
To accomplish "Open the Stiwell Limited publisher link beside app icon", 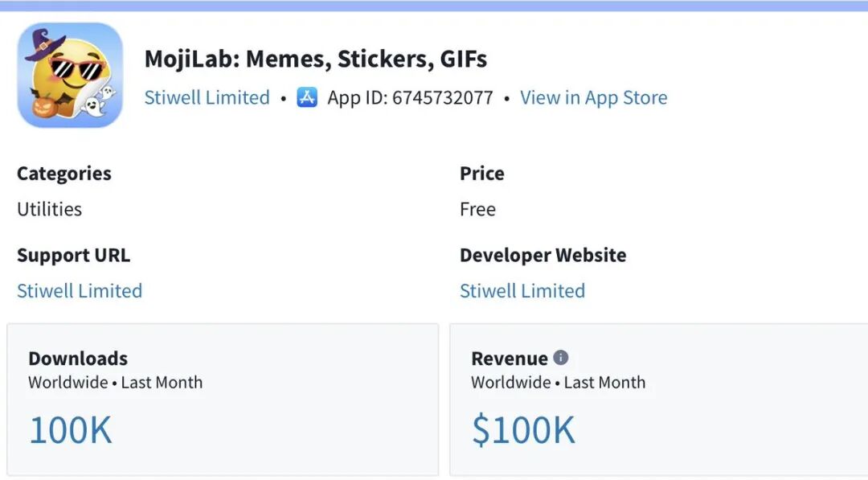I will 207,98.
